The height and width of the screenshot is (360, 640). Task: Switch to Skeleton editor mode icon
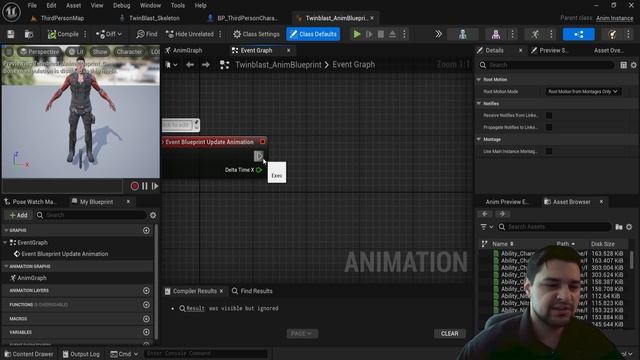[462, 34]
